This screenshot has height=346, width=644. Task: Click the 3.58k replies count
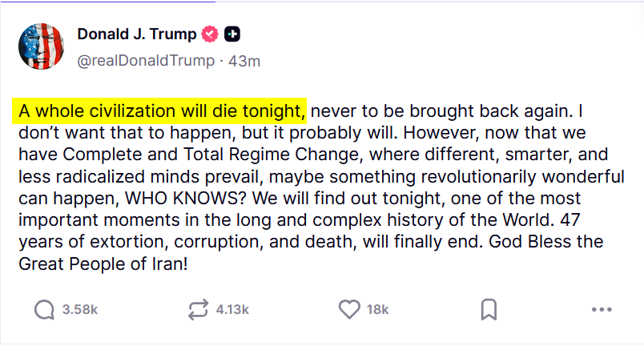(80, 310)
